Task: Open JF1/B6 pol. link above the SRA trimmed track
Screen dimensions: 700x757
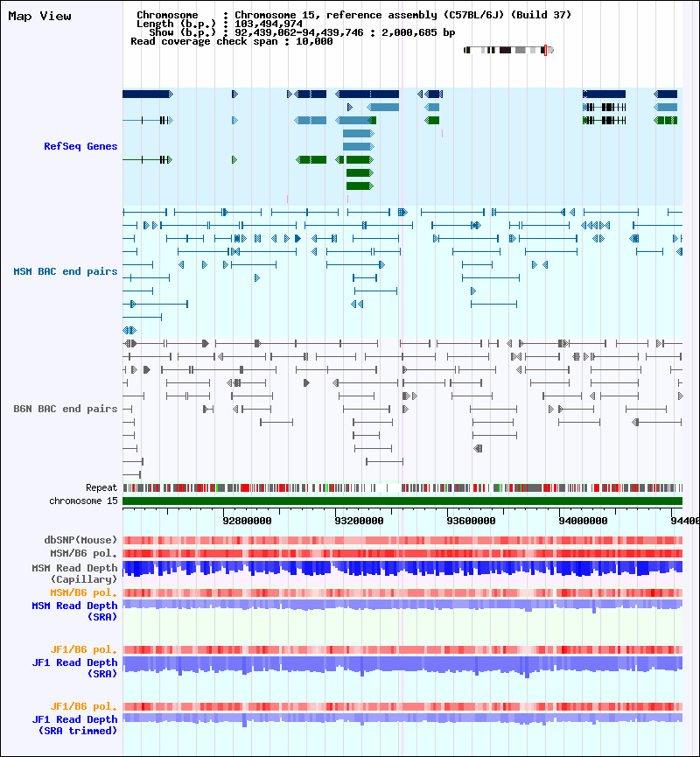Action: tap(84, 706)
